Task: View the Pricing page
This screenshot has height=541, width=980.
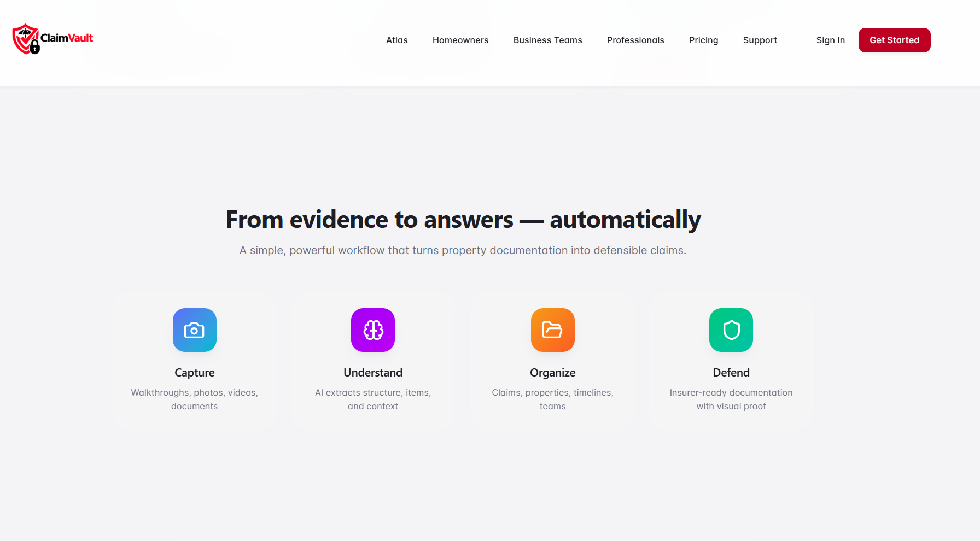Action: pyautogui.click(x=703, y=40)
